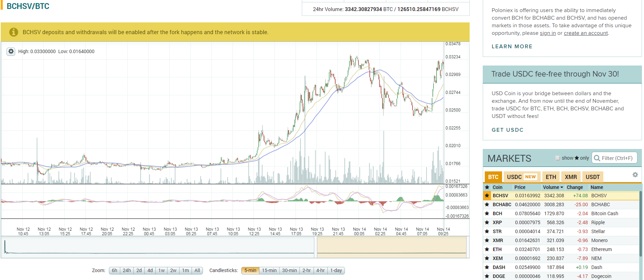Open chart settings gear icon

coord(11,51)
